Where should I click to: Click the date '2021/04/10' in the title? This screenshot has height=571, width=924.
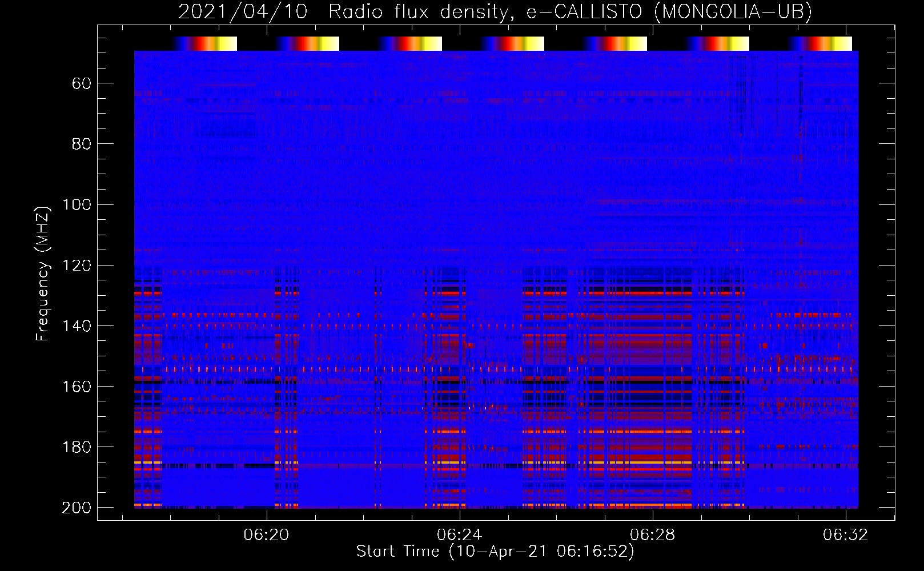click(x=243, y=11)
